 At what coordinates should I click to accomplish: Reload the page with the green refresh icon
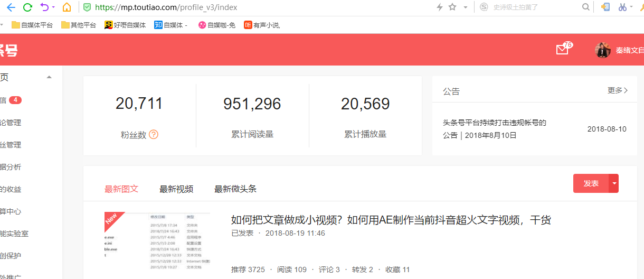(27, 7)
